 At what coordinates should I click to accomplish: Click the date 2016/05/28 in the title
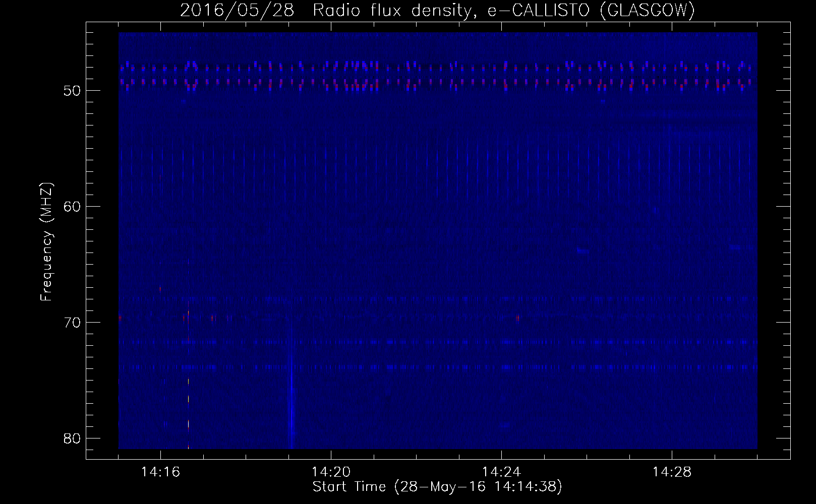click(x=237, y=10)
